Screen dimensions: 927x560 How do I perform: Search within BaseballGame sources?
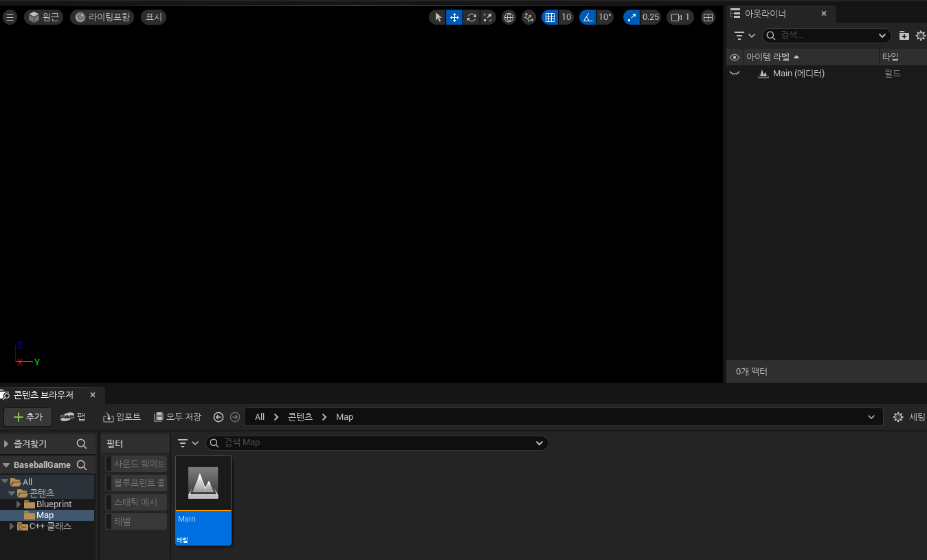point(82,465)
